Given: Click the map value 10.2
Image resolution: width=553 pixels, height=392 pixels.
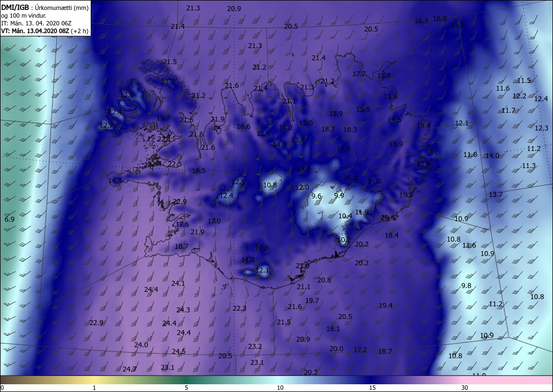Looking at the screenshot, I should coord(344,240).
